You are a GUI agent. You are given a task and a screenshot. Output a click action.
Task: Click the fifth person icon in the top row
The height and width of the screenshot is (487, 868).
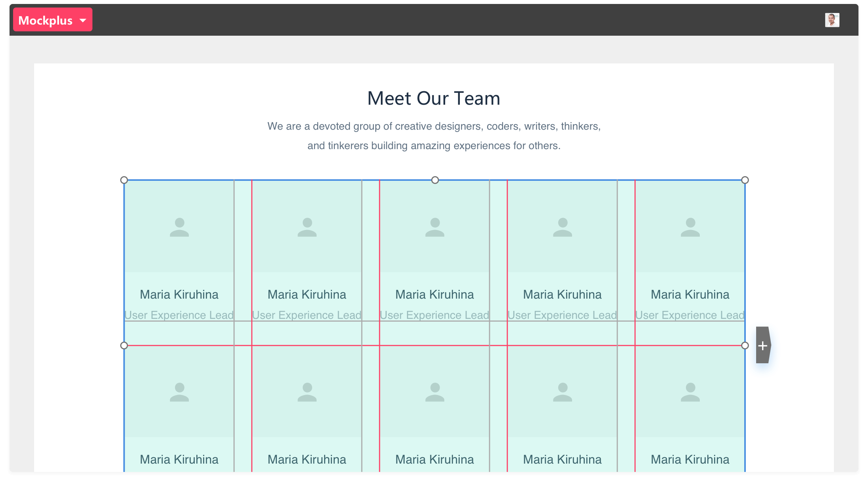point(690,227)
